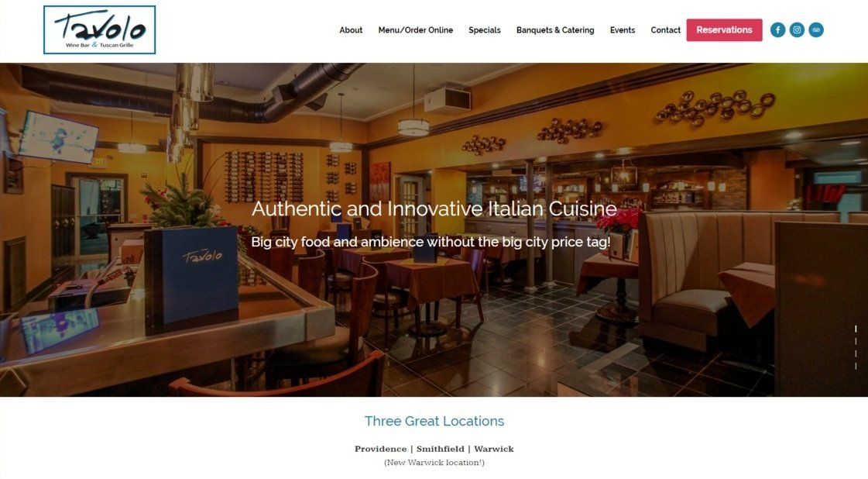Go to the Events page

[623, 30]
